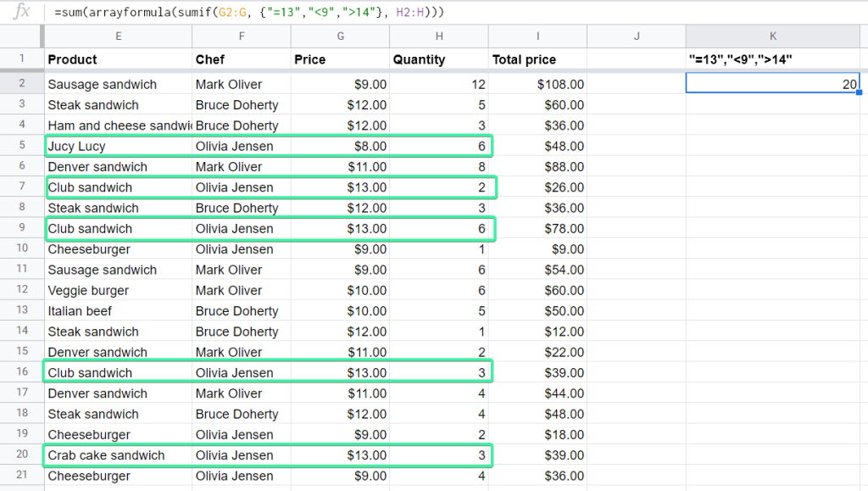This screenshot has height=491, width=868.
Task: Select the column K header
Action: click(x=772, y=36)
